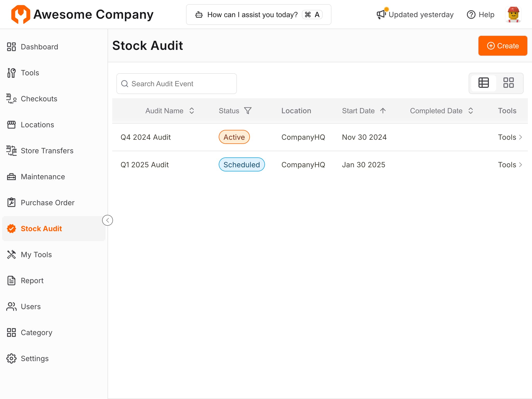Switch to grid card view

[508, 83]
